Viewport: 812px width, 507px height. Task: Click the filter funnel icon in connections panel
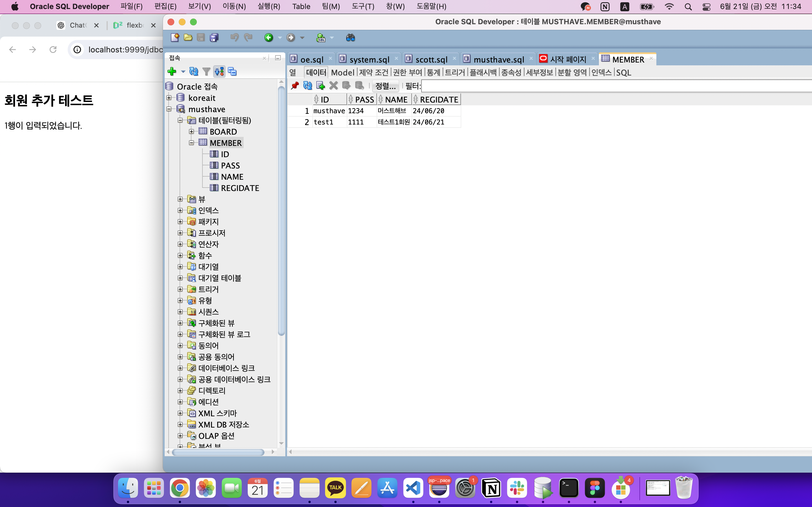click(206, 72)
